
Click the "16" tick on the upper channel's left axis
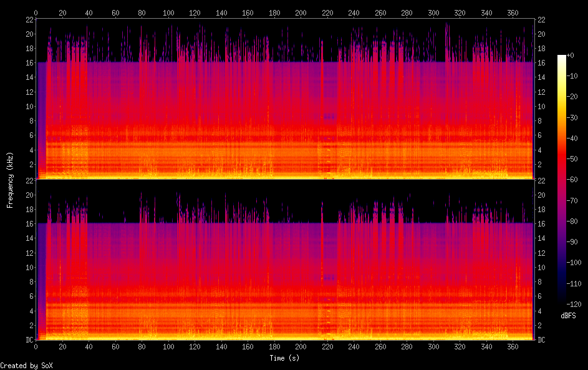(x=29, y=63)
